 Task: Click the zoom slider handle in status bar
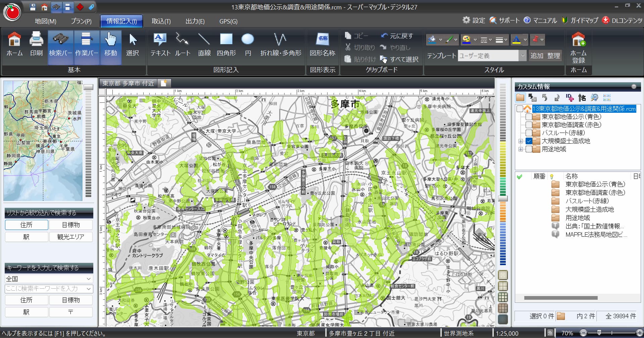599,333
